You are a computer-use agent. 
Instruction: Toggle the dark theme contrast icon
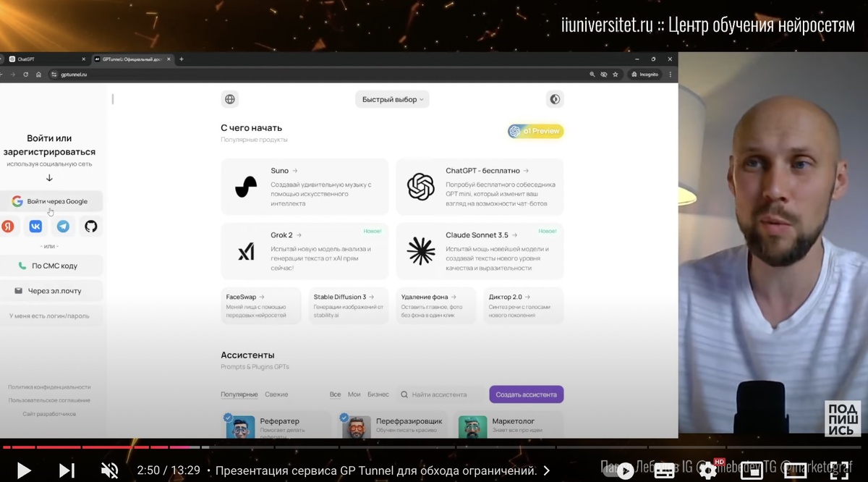point(555,99)
